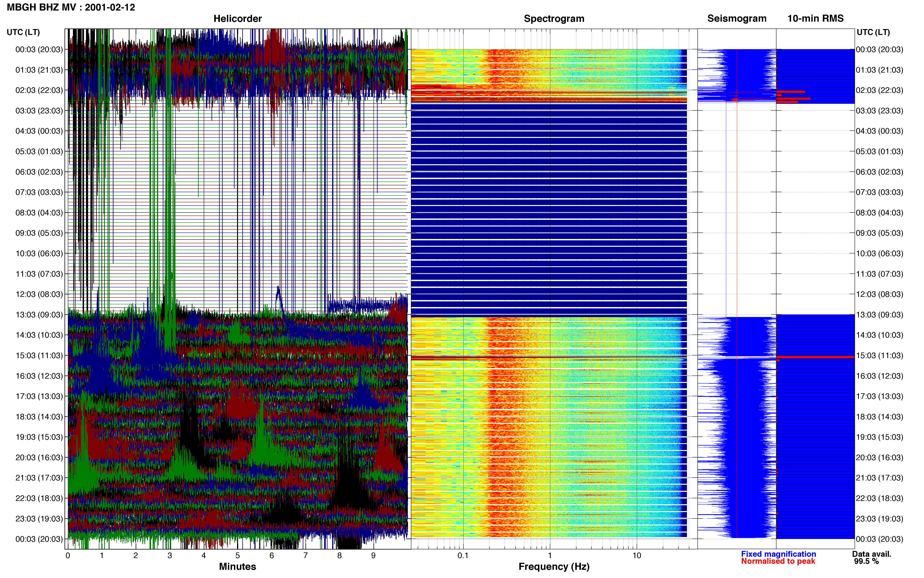Screen dimensions: 924x578
Task: Select the 0.1 frequency tick label
Action: click(x=463, y=556)
